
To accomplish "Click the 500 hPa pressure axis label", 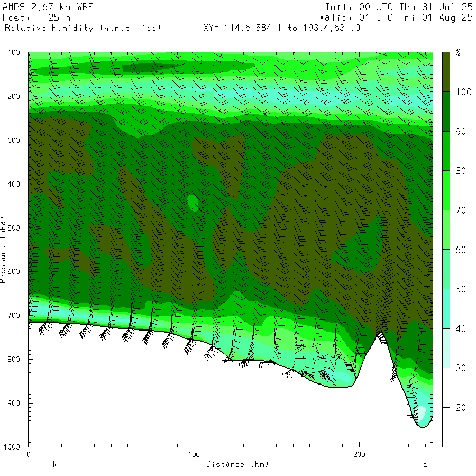I will [14, 228].
